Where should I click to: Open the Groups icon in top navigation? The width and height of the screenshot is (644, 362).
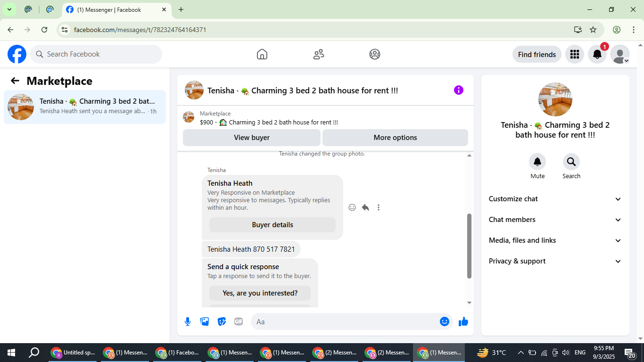(x=375, y=54)
